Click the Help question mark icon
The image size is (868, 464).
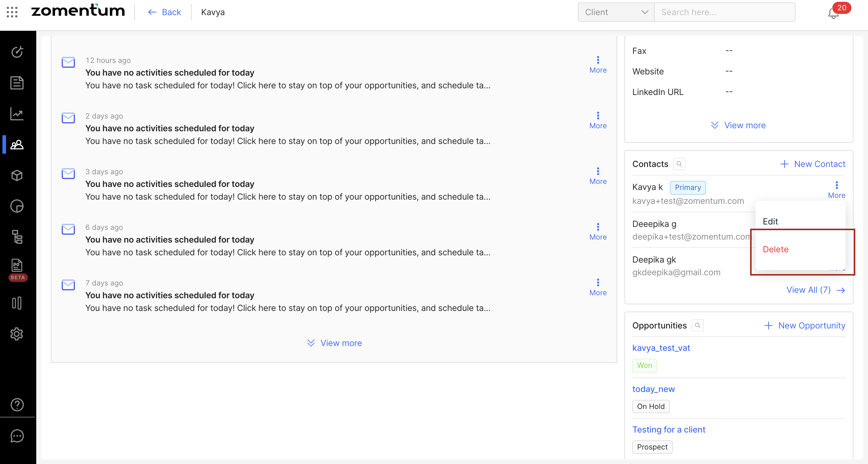click(17, 404)
